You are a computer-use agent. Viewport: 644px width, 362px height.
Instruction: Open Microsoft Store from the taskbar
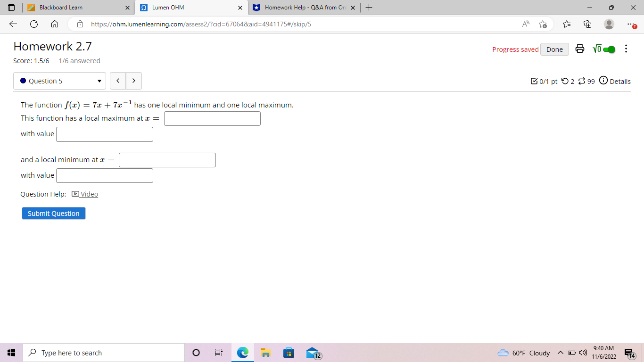tap(289, 353)
